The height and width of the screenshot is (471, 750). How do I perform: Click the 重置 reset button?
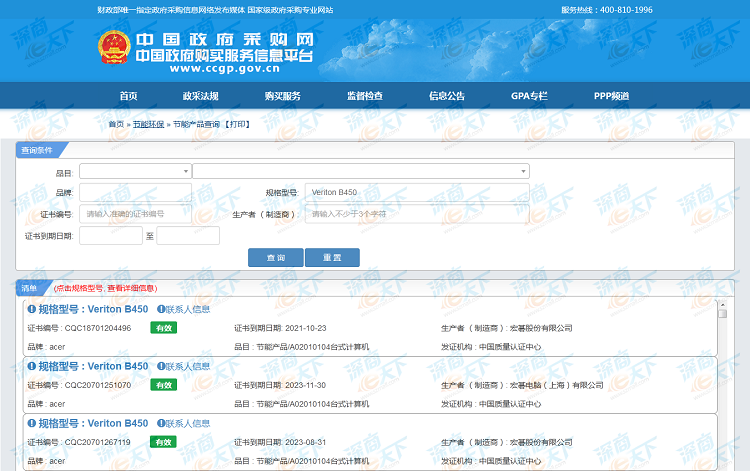[x=332, y=257]
